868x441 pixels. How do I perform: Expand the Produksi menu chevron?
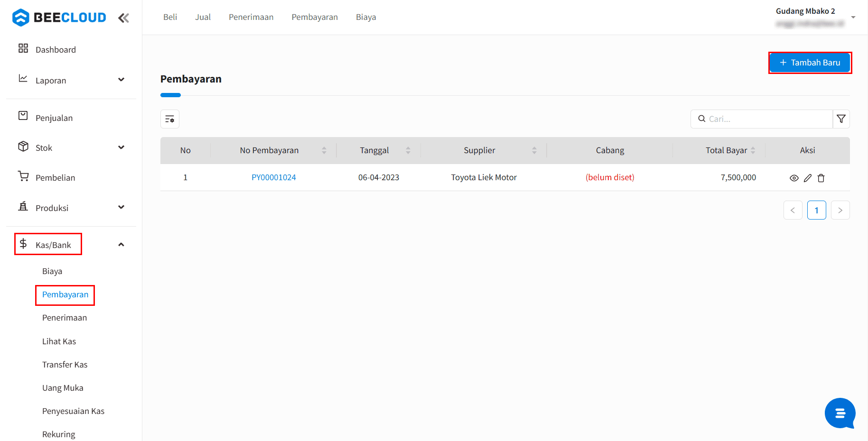coord(121,207)
